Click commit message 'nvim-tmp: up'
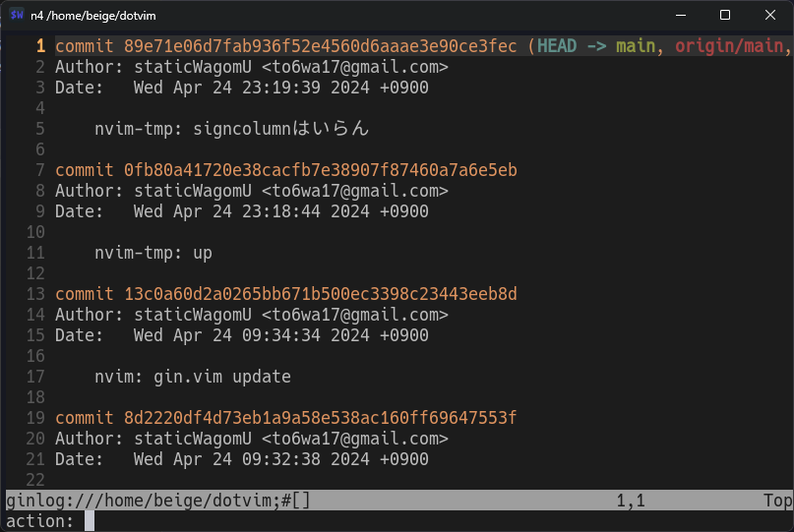 click(153, 253)
